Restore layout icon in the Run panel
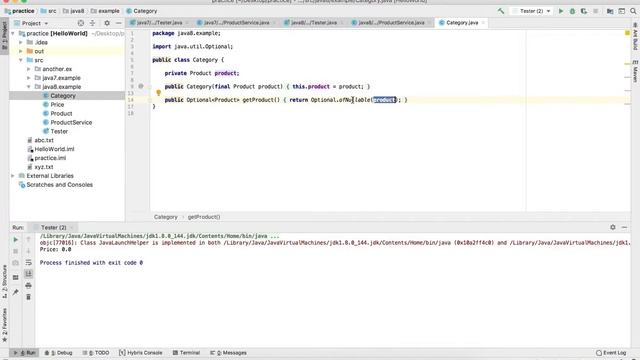The image size is (640, 360). (x=16, y=278)
